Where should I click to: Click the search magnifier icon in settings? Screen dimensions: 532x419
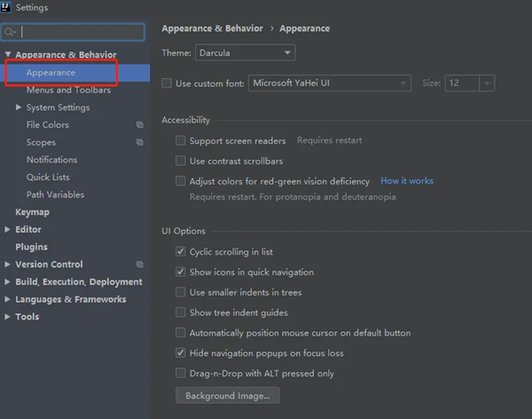pos(11,33)
